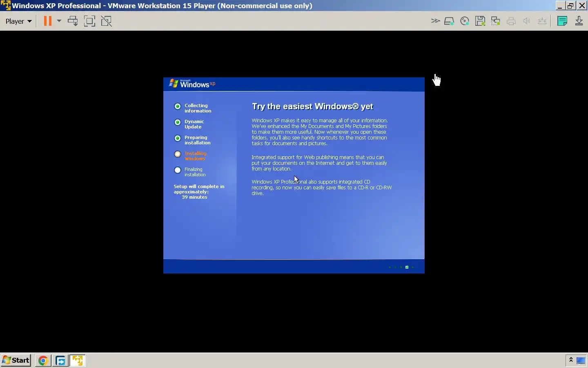Open the printer device icon
Viewport: 588px width, 368px height.
click(511, 21)
